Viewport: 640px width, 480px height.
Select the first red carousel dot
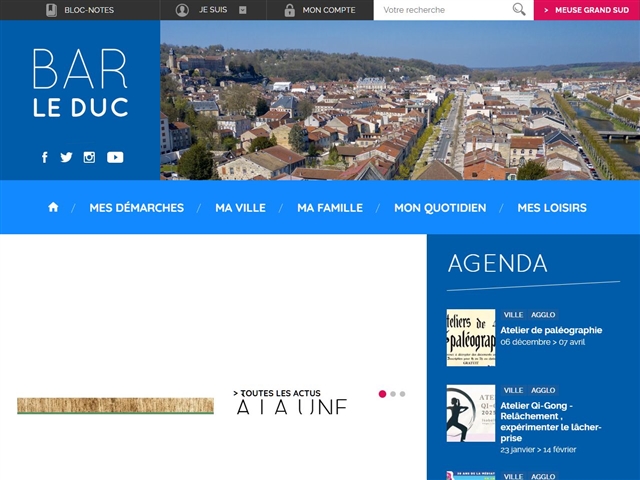tap(382, 394)
